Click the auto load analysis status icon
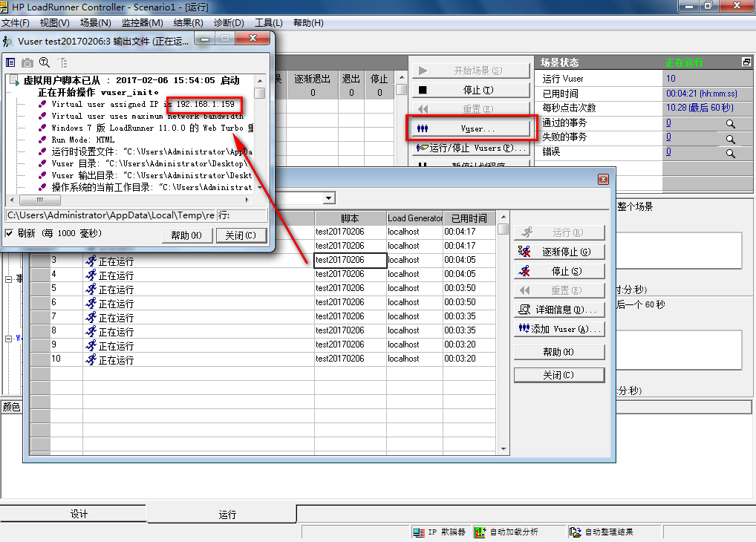The image size is (756, 542). click(x=480, y=532)
